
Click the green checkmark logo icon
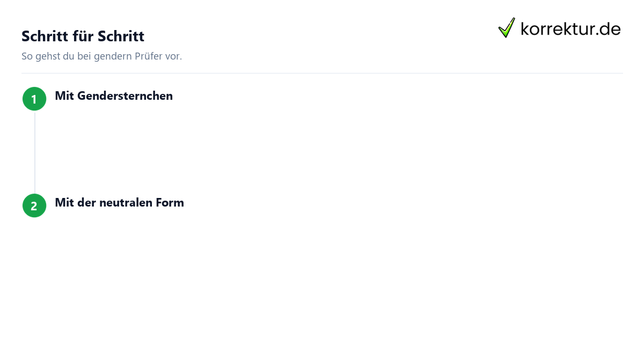(x=507, y=28)
